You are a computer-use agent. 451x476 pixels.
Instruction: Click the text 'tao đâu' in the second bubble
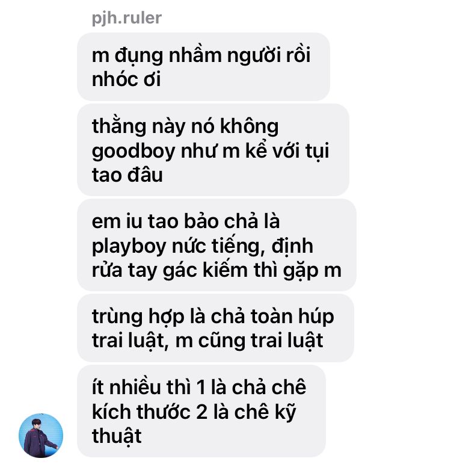(127, 175)
